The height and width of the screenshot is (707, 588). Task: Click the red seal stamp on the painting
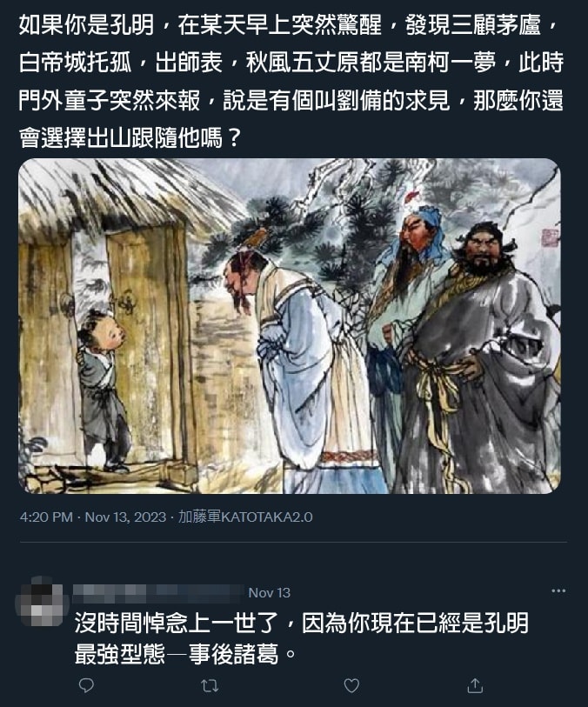(550, 237)
